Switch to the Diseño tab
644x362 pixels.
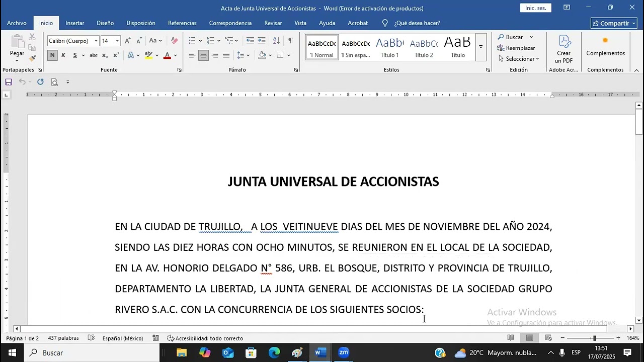coord(105,23)
